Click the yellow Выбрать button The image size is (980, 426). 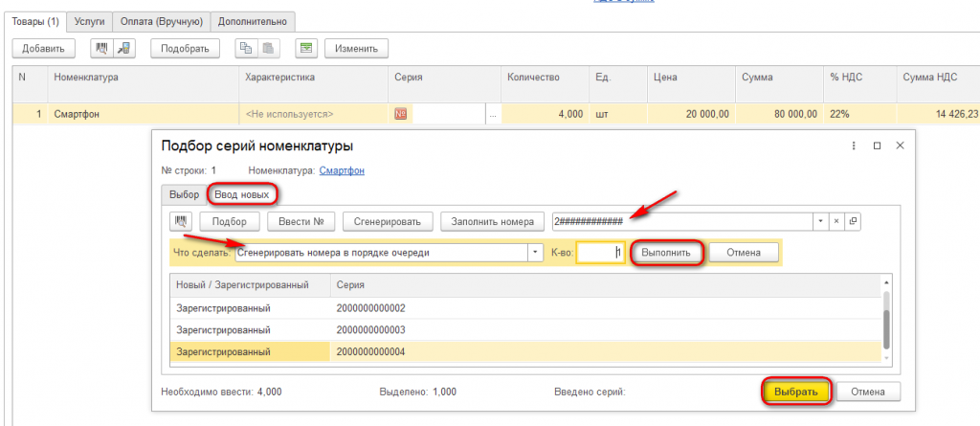coord(795,392)
